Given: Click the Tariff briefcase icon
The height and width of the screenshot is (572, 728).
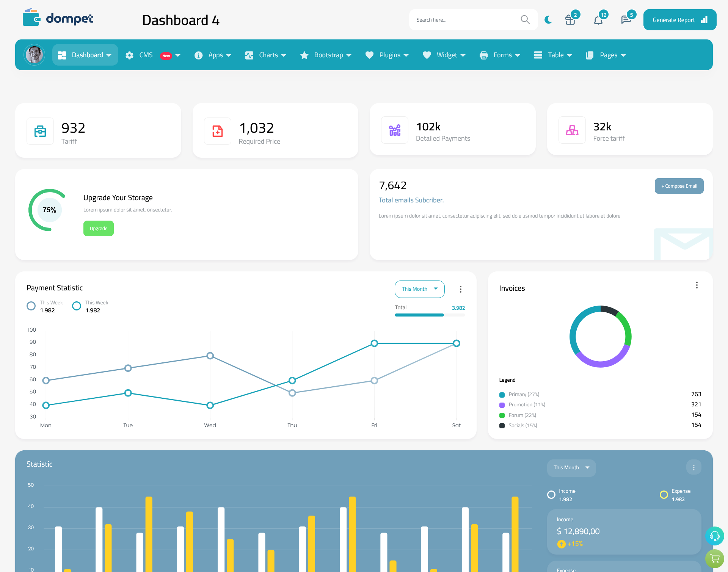Looking at the screenshot, I should click(40, 131).
